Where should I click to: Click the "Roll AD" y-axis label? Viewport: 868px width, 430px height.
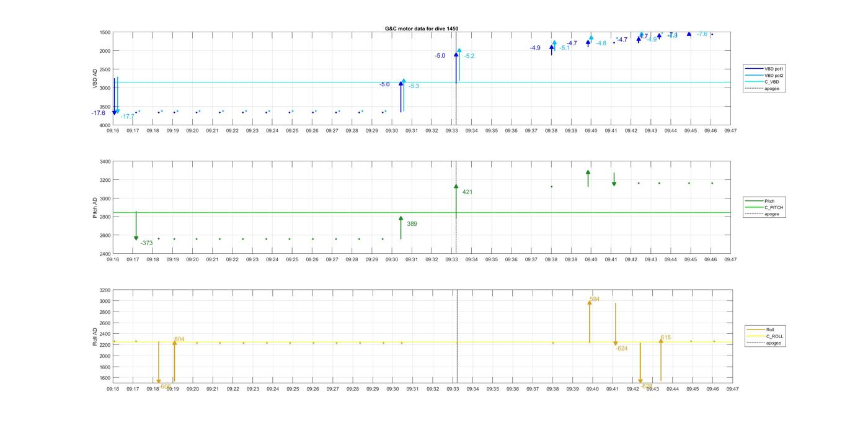(x=95, y=336)
